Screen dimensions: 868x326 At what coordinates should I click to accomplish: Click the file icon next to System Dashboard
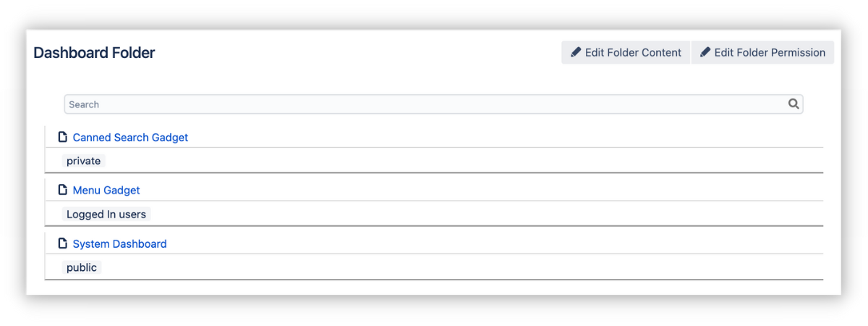(63, 243)
